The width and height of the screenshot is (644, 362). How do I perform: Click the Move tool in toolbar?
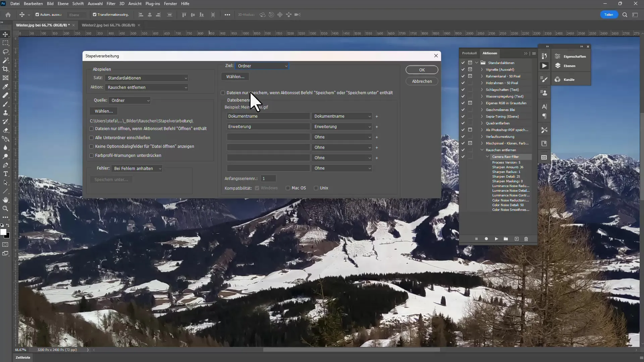pos(6,34)
